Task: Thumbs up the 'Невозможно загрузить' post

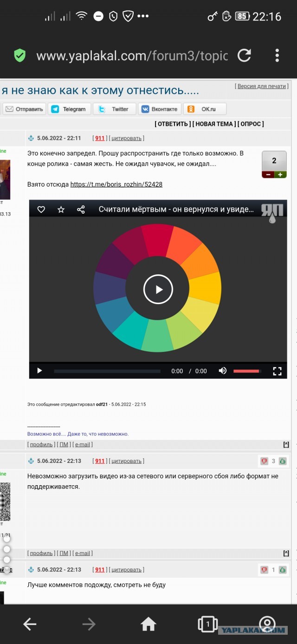Action: [283, 461]
